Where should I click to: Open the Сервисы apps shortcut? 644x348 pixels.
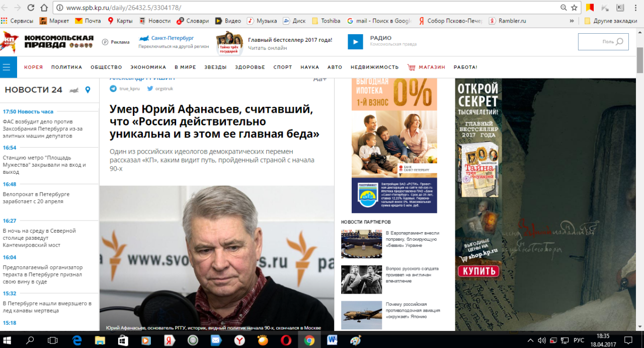(x=17, y=21)
